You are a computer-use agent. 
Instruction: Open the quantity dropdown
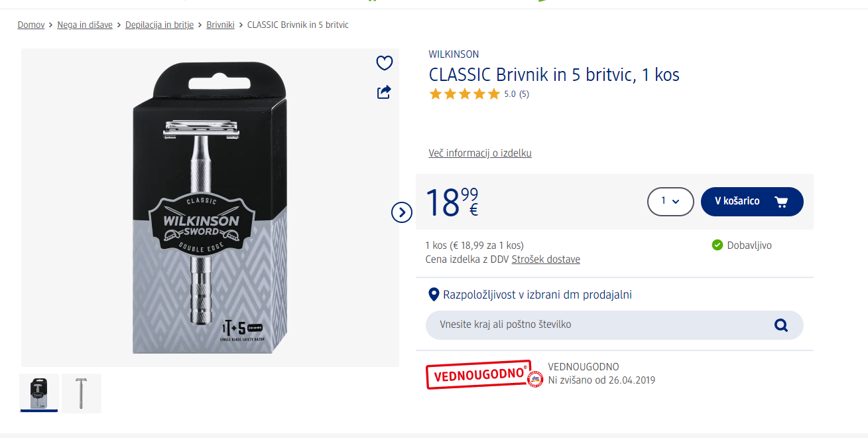click(670, 202)
